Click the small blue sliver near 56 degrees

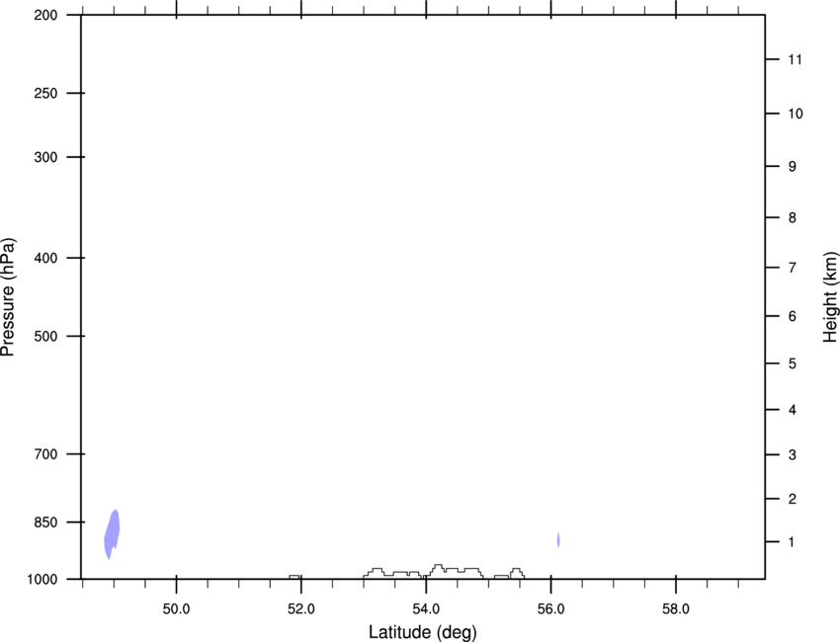(x=558, y=539)
